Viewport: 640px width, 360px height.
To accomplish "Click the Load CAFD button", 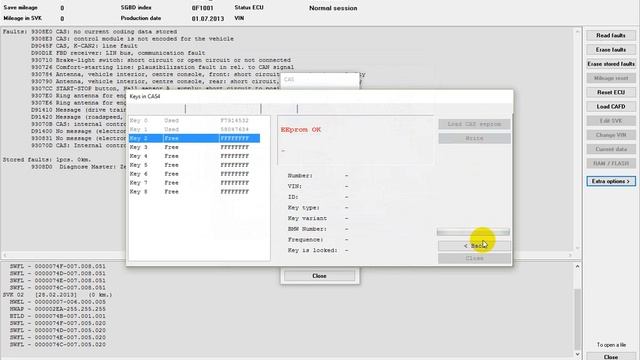I will (x=611, y=107).
